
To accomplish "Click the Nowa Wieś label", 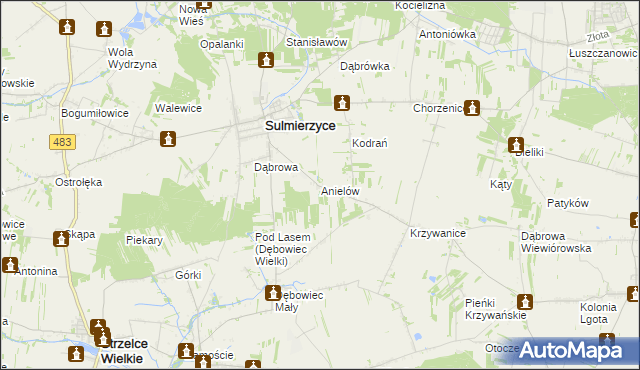I will [192, 15].
